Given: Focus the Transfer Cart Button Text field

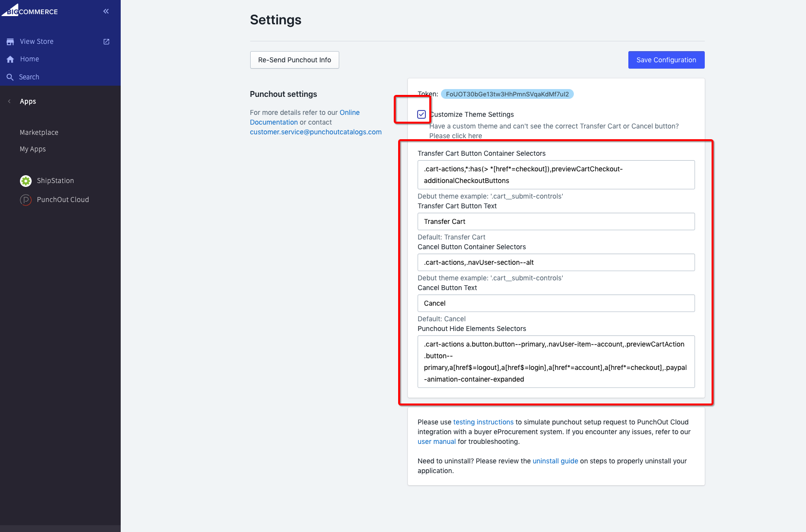Looking at the screenshot, I should pos(556,221).
